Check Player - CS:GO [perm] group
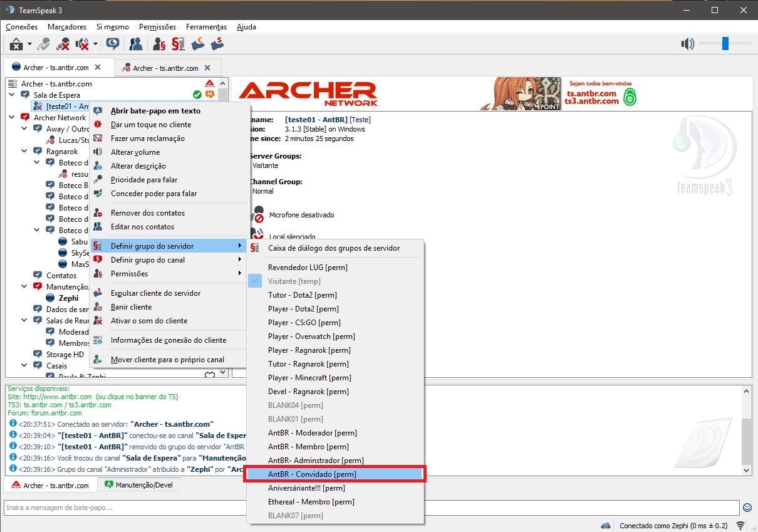 pos(335,322)
